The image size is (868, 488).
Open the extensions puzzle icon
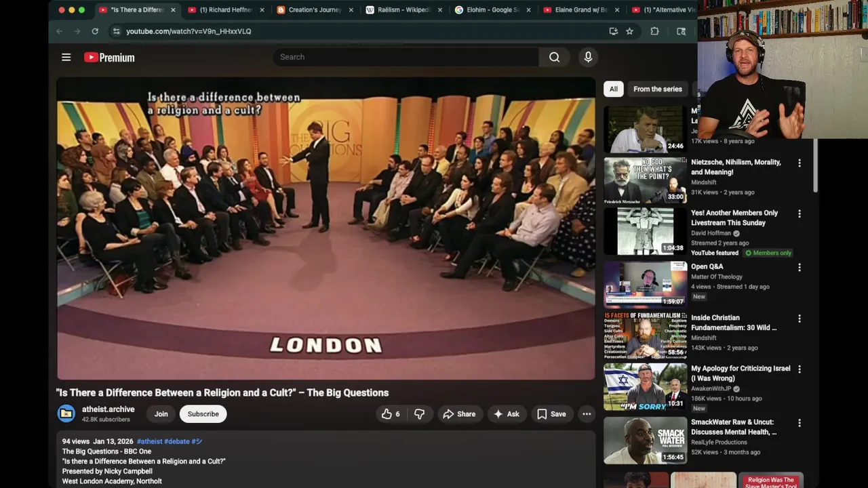[654, 31]
